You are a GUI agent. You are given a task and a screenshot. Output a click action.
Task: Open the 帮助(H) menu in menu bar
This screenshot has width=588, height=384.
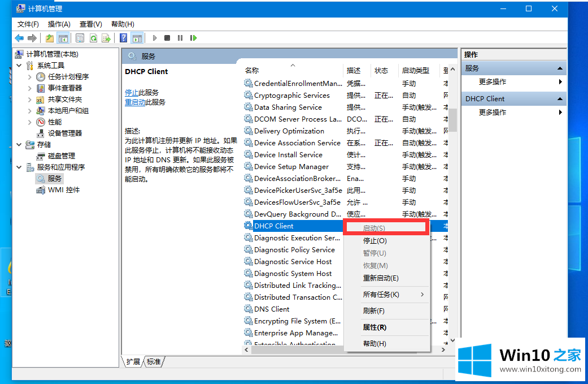click(123, 24)
